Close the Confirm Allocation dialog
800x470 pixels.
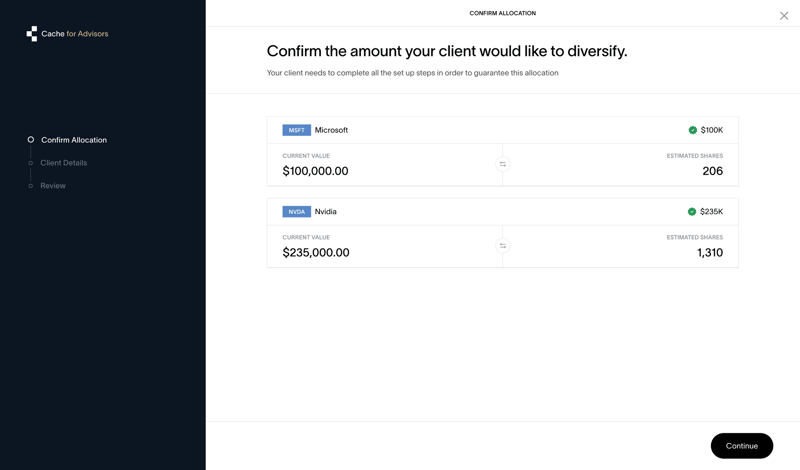[784, 16]
